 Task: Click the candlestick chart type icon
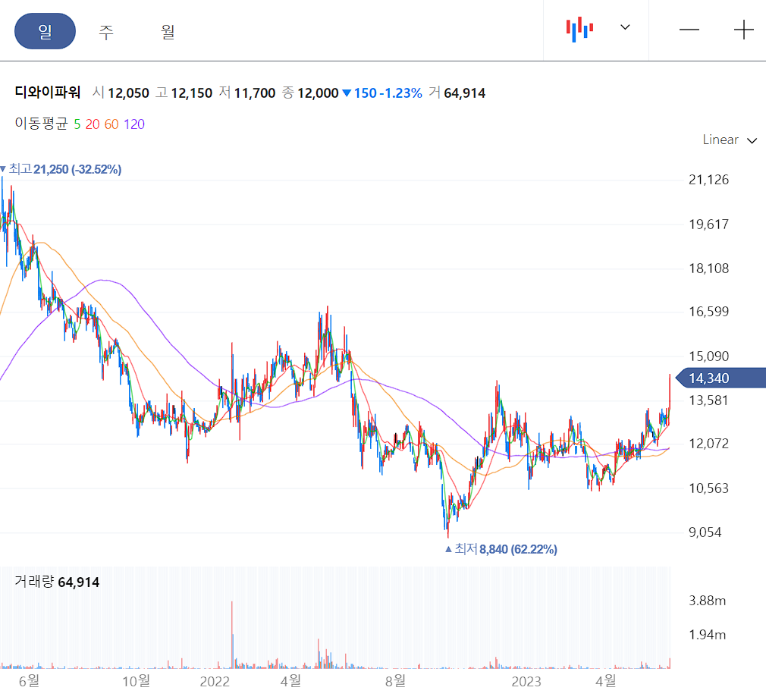coord(579,30)
